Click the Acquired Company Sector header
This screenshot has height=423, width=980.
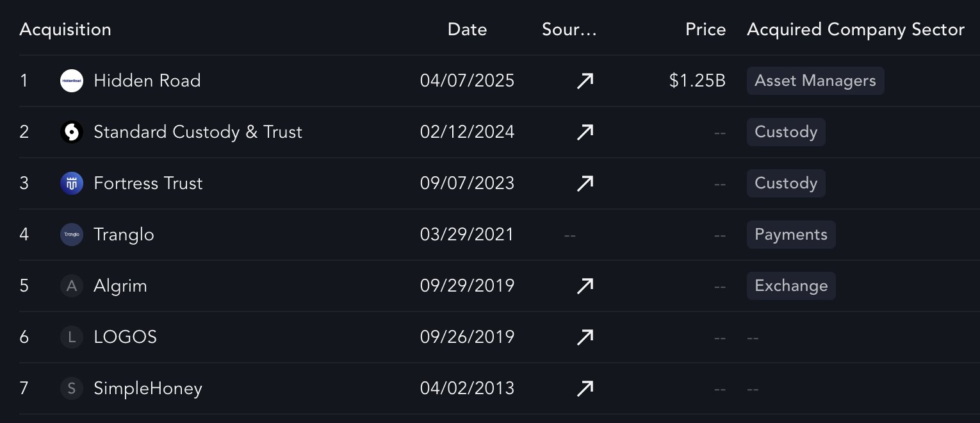855,29
